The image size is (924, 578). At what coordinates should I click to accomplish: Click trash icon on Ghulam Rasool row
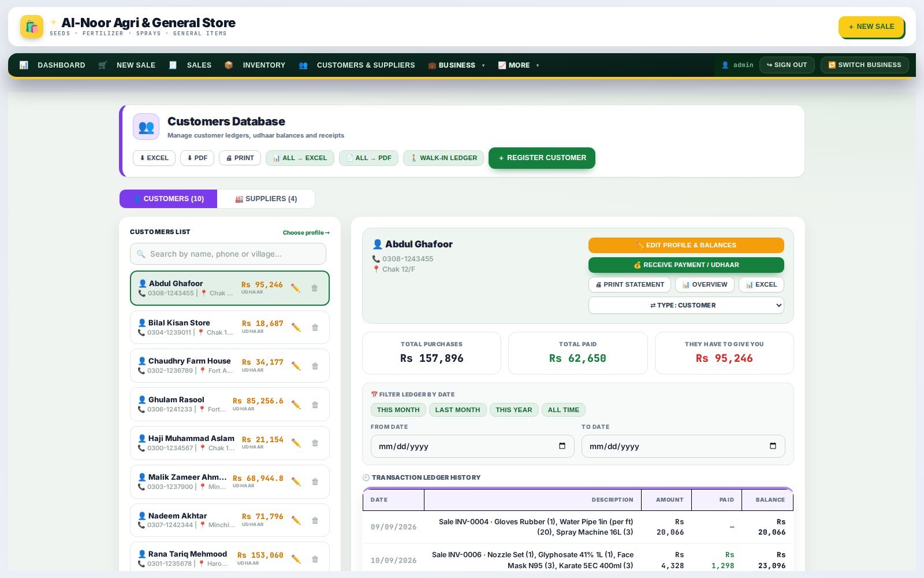tap(315, 405)
